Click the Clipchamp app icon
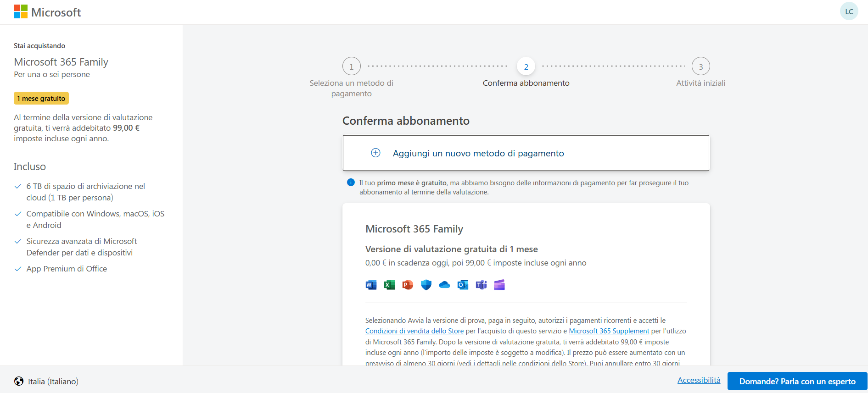 tap(499, 285)
